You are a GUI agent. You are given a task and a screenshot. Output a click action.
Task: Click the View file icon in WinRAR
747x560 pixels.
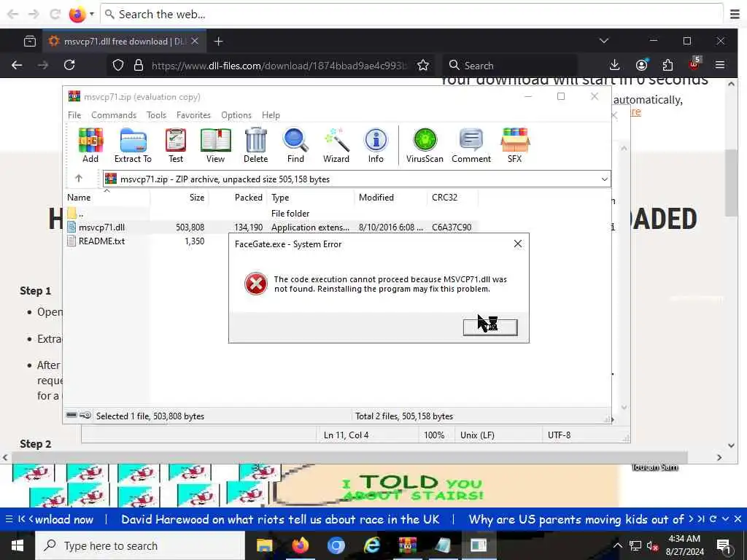[x=215, y=145]
